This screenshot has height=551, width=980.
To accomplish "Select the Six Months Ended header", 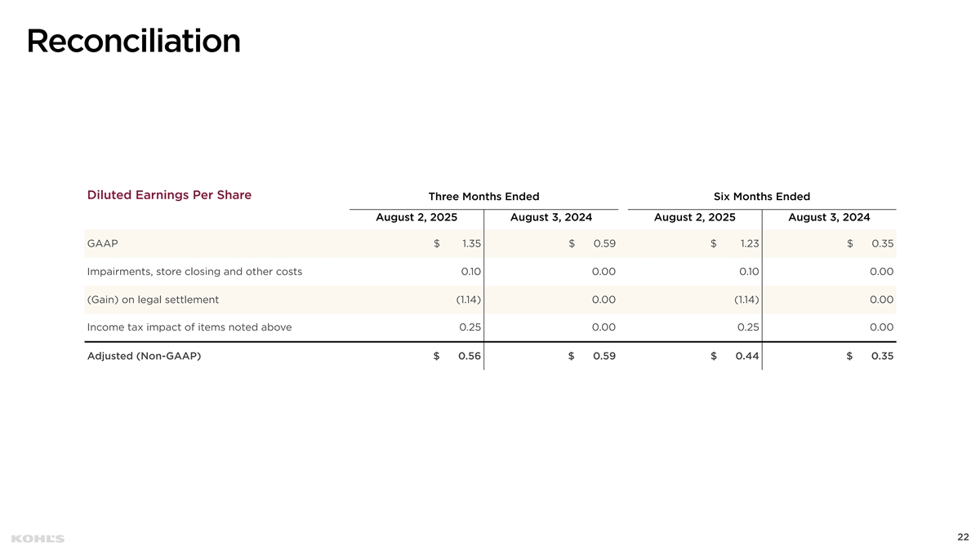I will [x=761, y=197].
